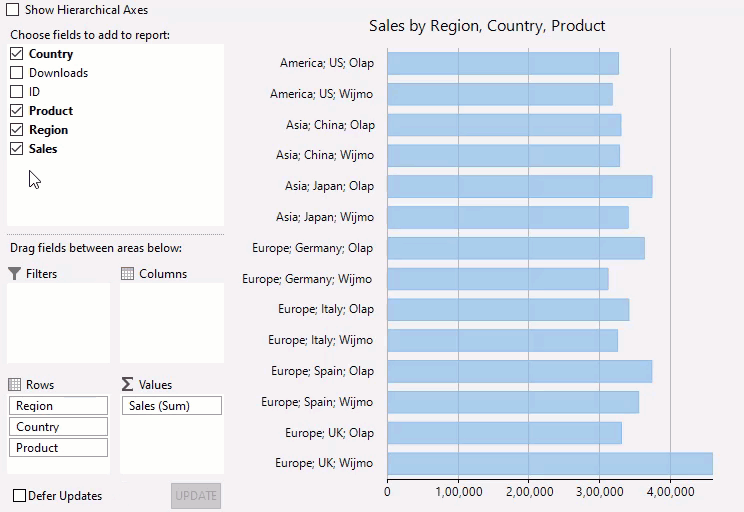
Task: Uncheck the Sales field checkbox
Action: pos(16,149)
